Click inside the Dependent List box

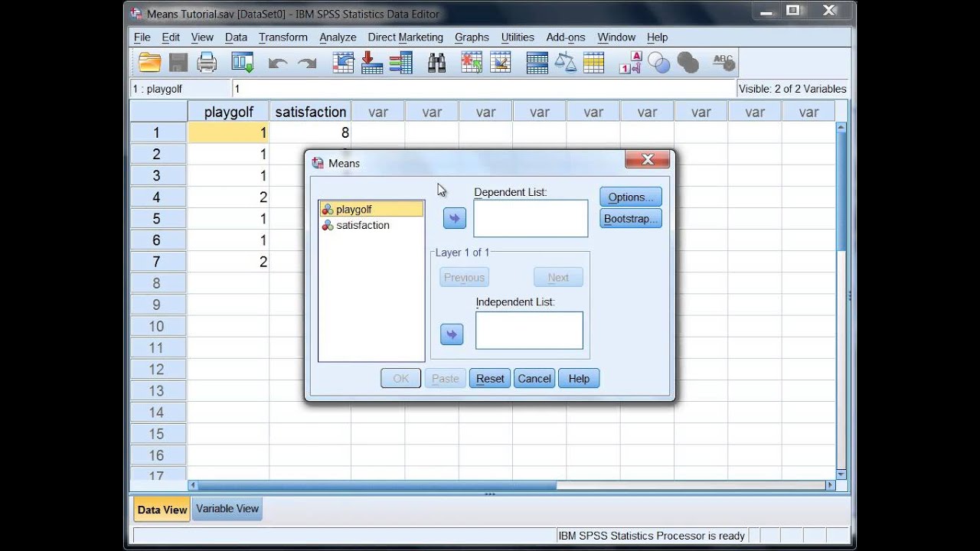pyautogui.click(x=531, y=219)
